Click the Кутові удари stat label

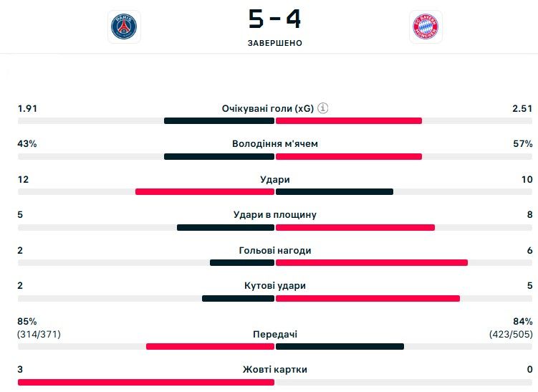tap(275, 286)
